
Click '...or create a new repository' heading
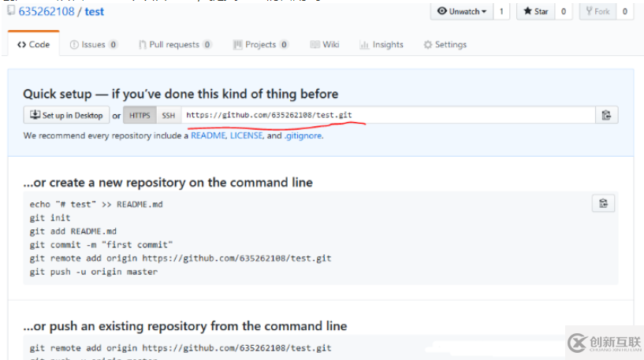168,183
